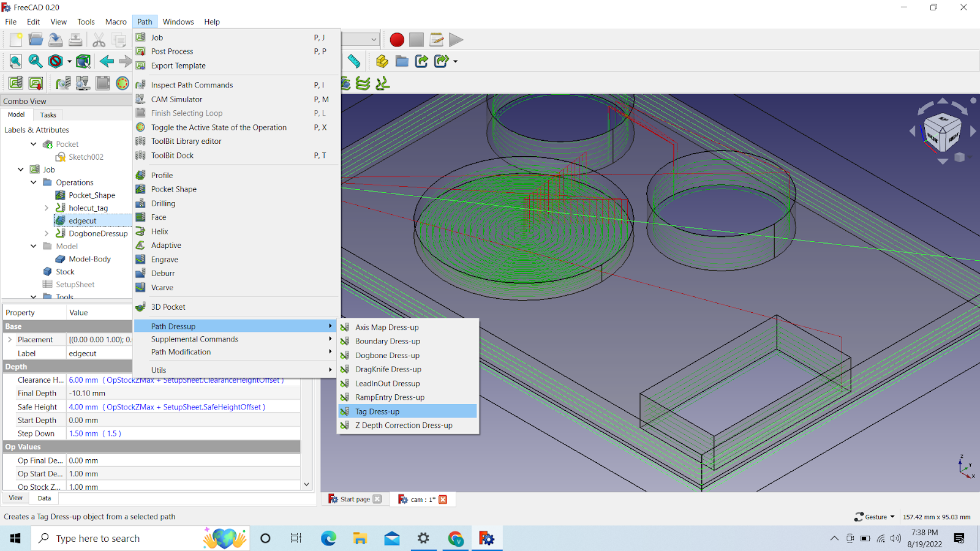The height and width of the screenshot is (551, 980).
Task: Switch to the Data property tab
Action: pos(44,498)
